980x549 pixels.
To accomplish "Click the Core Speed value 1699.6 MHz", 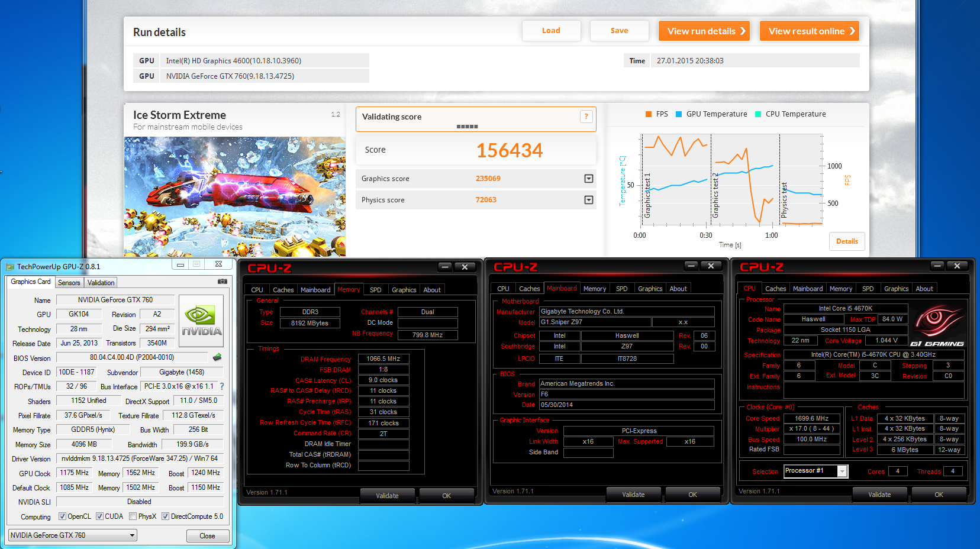I will point(812,418).
